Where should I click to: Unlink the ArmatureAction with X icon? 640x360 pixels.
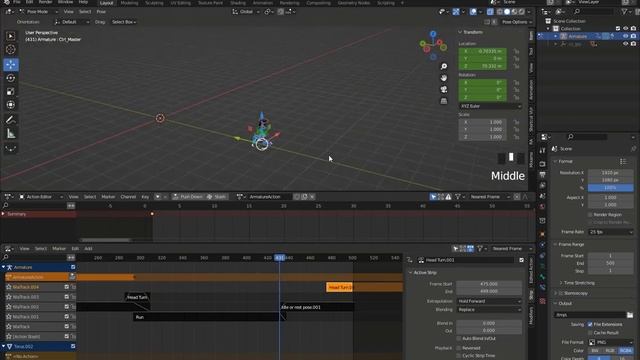[312, 197]
